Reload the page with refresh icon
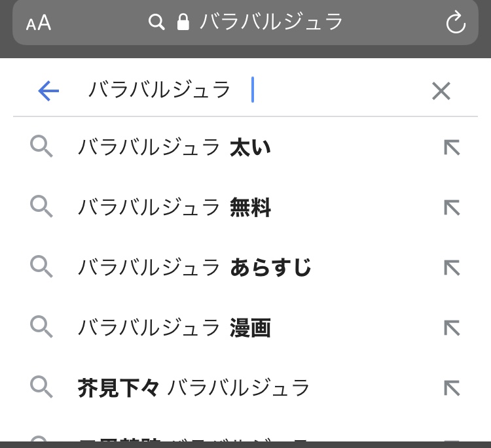The image size is (491, 448). pos(456,23)
